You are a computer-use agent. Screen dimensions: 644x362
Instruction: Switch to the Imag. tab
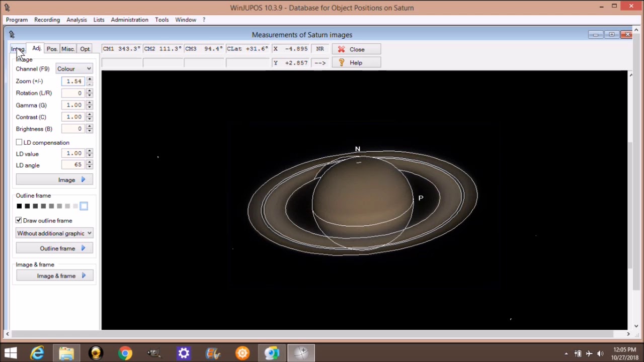(18, 49)
